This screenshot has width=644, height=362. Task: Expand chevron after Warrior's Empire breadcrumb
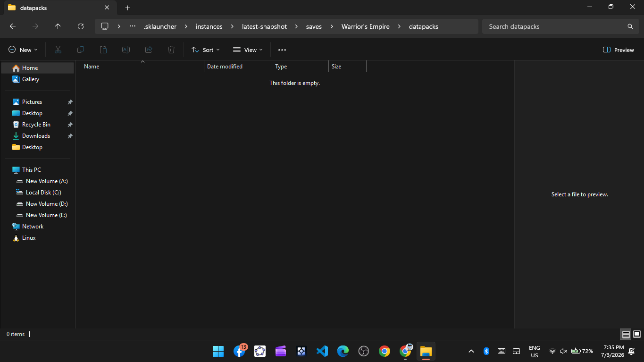399,26
